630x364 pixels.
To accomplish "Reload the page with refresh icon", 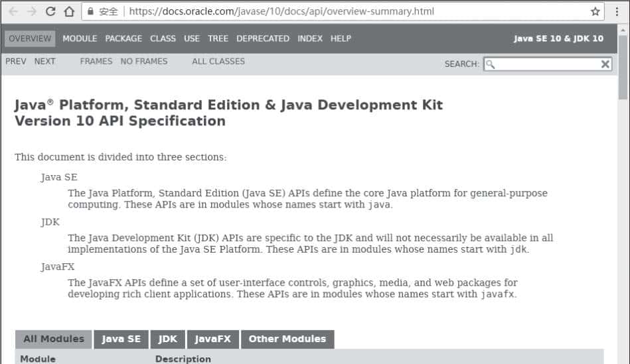I will point(50,11).
